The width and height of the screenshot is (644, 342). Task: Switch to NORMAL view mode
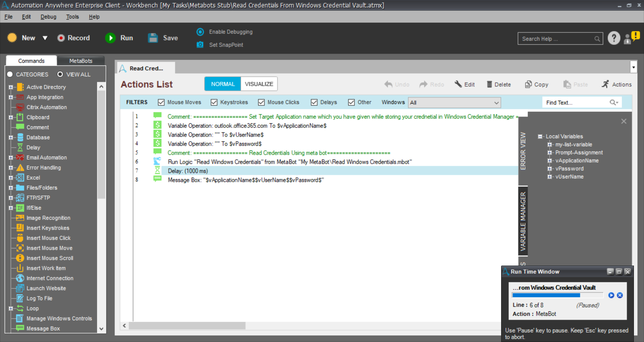[223, 84]
